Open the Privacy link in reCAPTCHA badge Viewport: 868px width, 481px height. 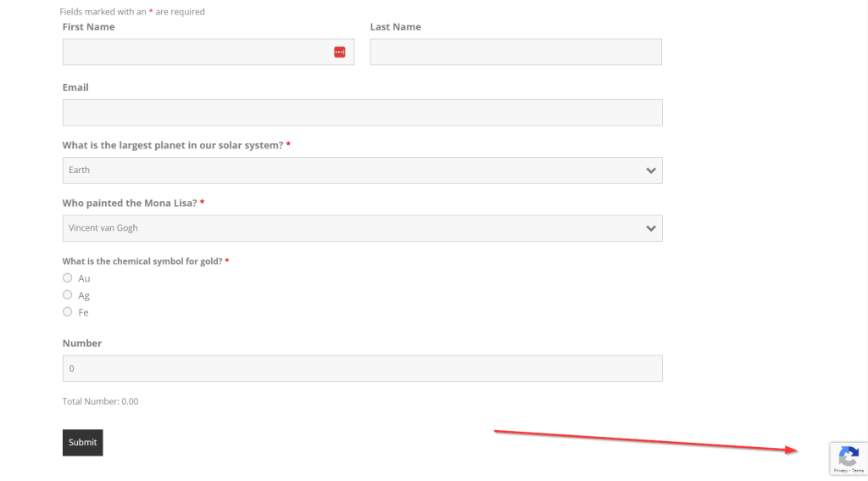(840, 470)
